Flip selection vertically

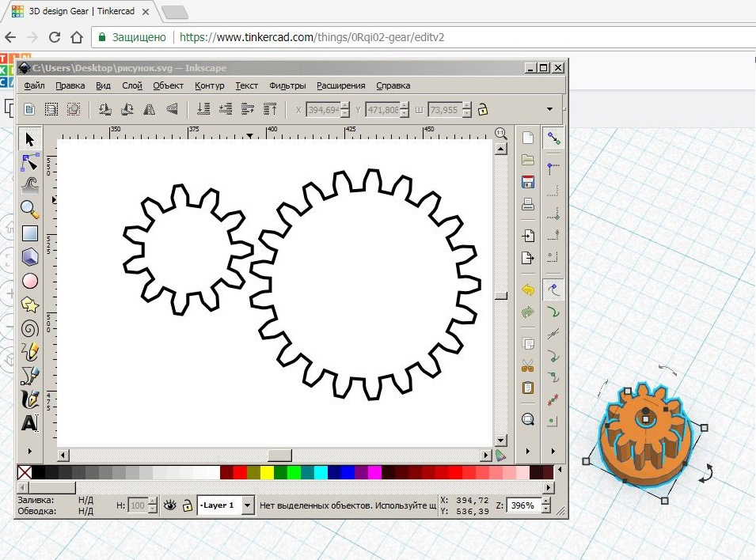coord(172,109)
